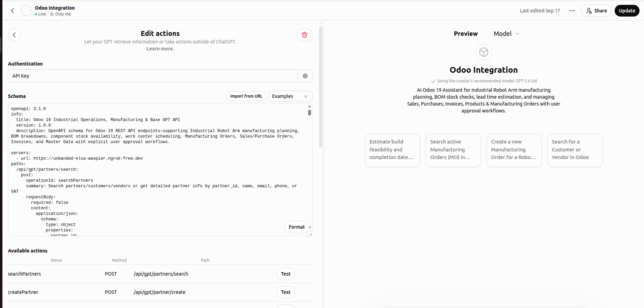Click the Odoo Integration GPT avatar circle
This screenshot has width=644, height=308.
27,11
